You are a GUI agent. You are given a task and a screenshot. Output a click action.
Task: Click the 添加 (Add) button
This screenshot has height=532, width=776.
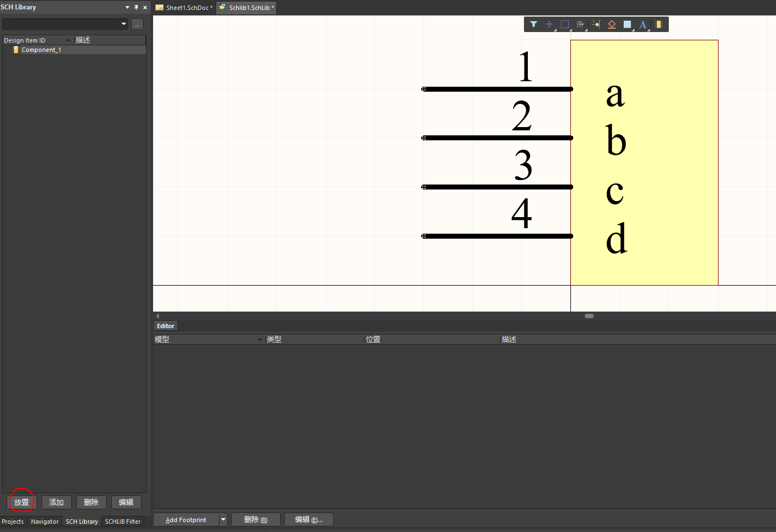click(56, 502)
